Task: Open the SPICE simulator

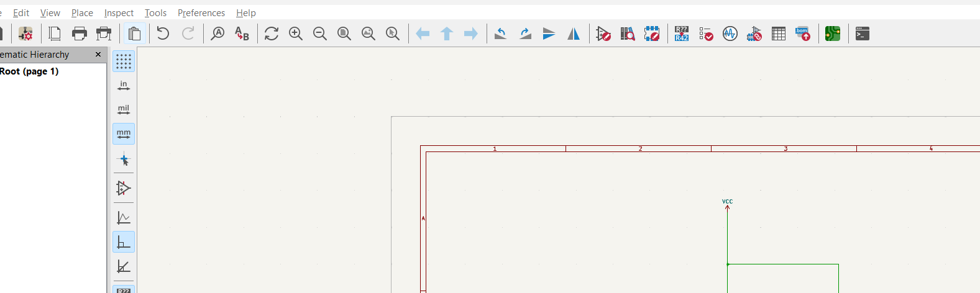Action: (730, 34)
